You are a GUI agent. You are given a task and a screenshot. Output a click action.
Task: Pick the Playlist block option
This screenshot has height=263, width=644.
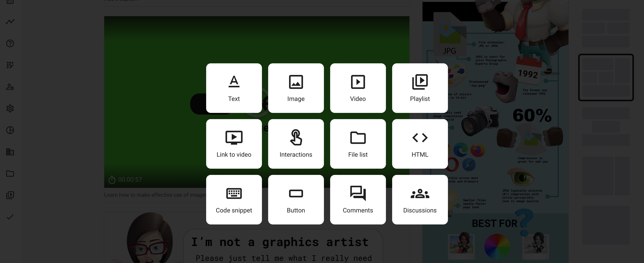(x=420, y=88)
